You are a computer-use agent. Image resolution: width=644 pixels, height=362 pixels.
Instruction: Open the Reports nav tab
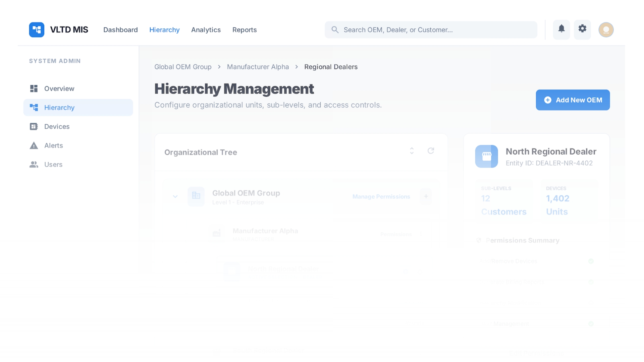click(x=245, y=30)
